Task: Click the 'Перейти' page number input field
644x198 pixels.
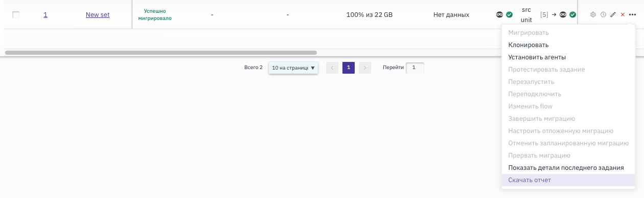Action: tap(415, 68)
